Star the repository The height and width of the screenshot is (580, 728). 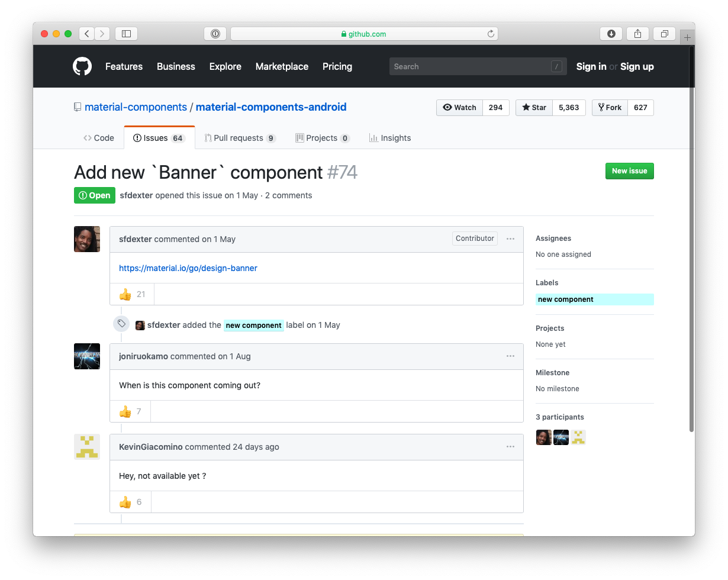(x=534, y=107)
